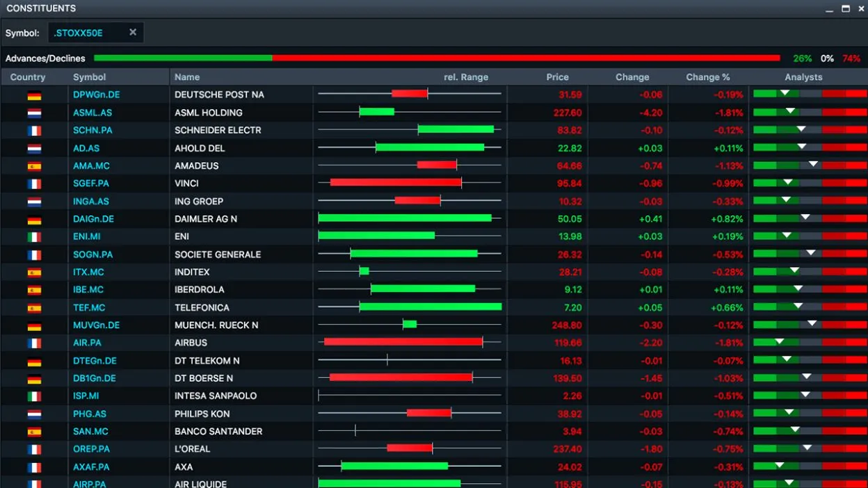Viewport: 868px width, 488px height.
Task: Click the Italian flag in the ENI.MI row
Action: [34, 237]
